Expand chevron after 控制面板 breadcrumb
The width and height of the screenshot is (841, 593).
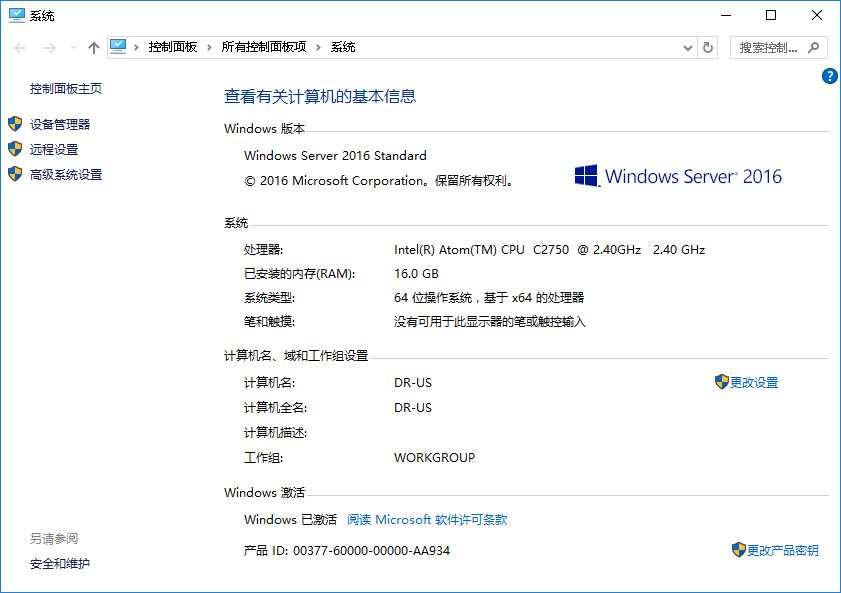(x=209, y=47)
